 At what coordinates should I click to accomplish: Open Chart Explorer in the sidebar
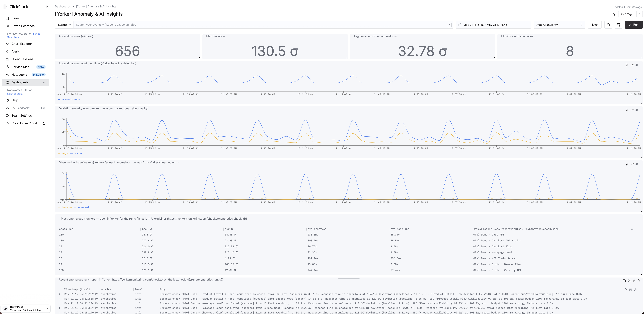click(26, 44)
